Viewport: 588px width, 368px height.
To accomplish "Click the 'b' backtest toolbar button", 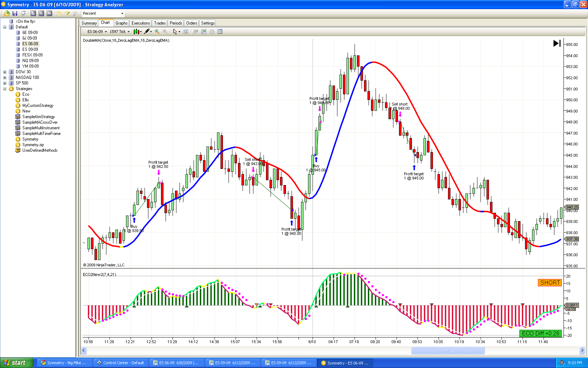I will (x=33, y=13).
